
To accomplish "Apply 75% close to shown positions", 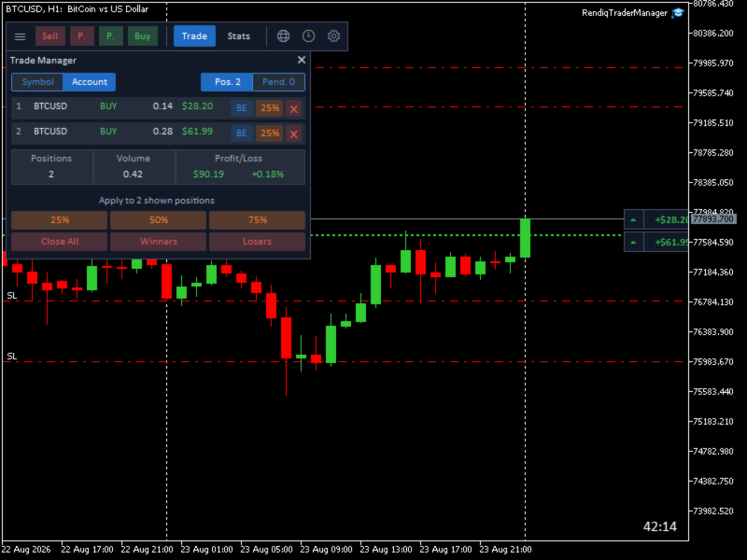I will 258,220.
